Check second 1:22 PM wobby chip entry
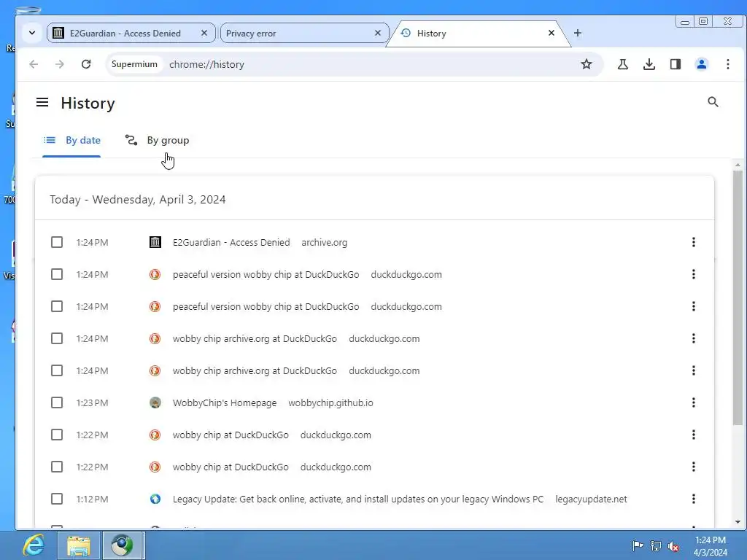The image size is (747, 560). point(57,467)
